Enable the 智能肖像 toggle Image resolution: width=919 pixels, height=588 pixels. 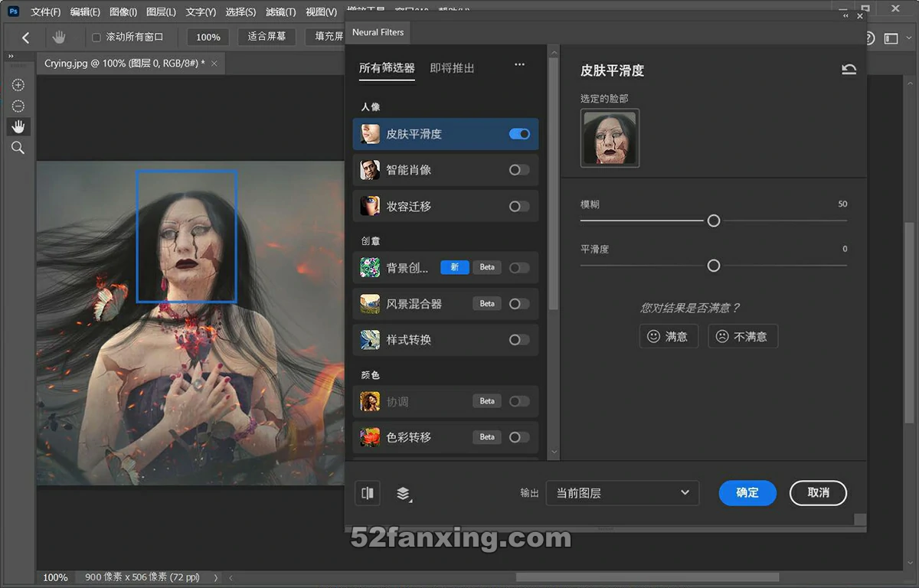tap(519, 170)
